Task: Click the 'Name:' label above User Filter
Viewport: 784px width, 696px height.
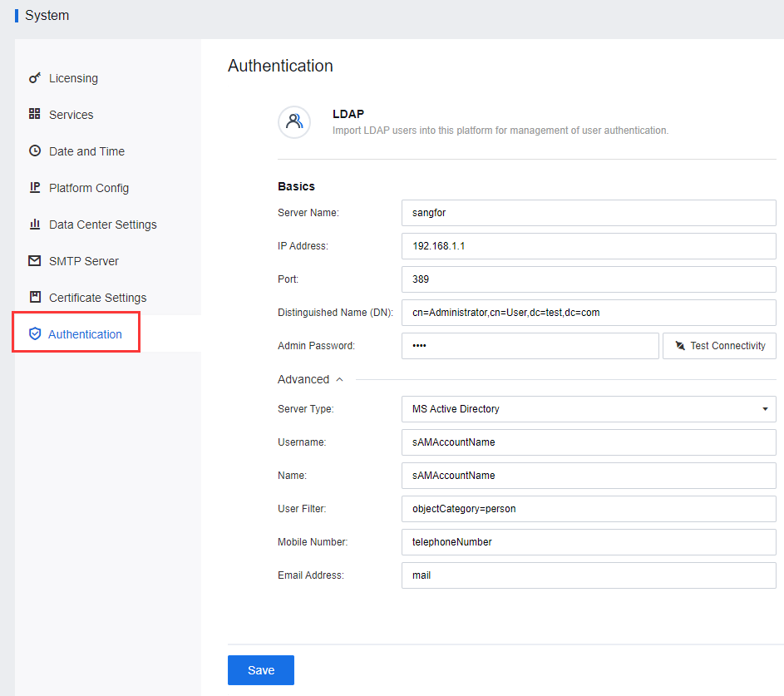Action: pos(292,476)
